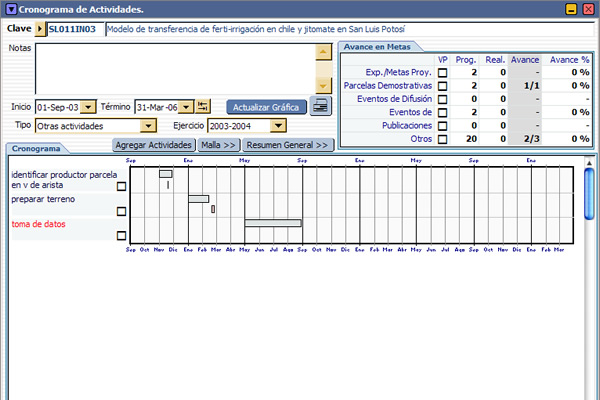The image size is (600, 400).
Task: Select the Avance en Metas tab
Action: click(380, 47)
